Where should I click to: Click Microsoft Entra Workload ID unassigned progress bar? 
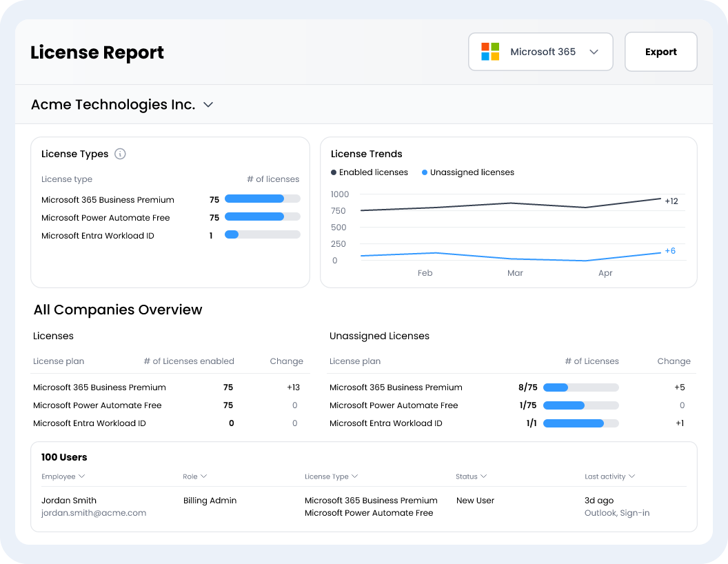[x=580, y=423]
